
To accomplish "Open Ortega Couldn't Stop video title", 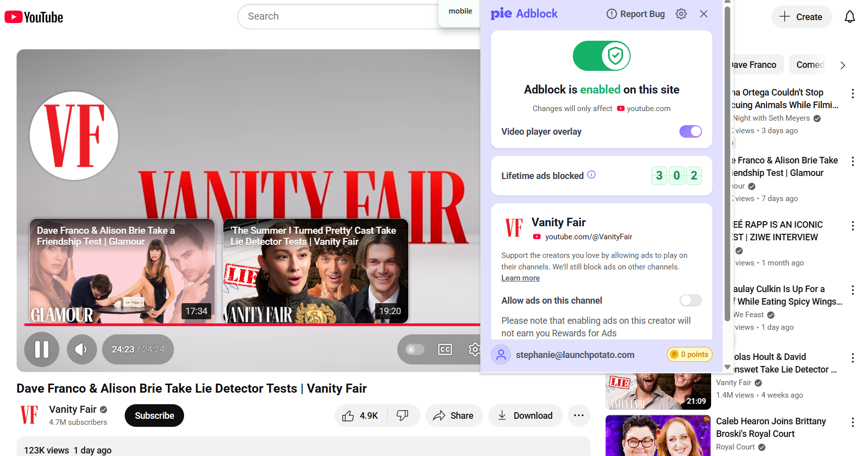I will click(785, 99).
